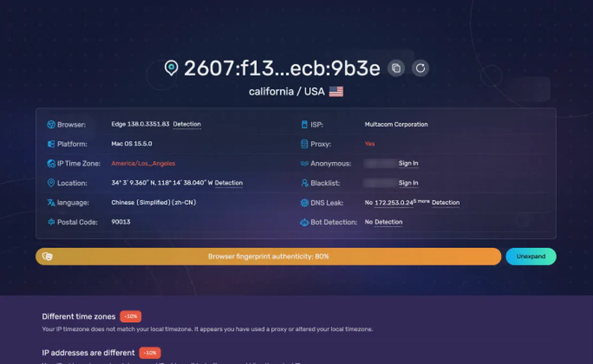Click the 172.253.0.24 DNS address

pos(394,203)
